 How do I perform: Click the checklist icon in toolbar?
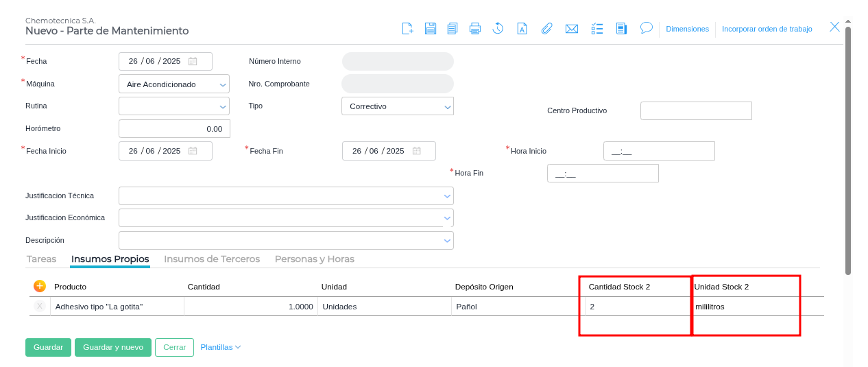click(x=597, y=28)
